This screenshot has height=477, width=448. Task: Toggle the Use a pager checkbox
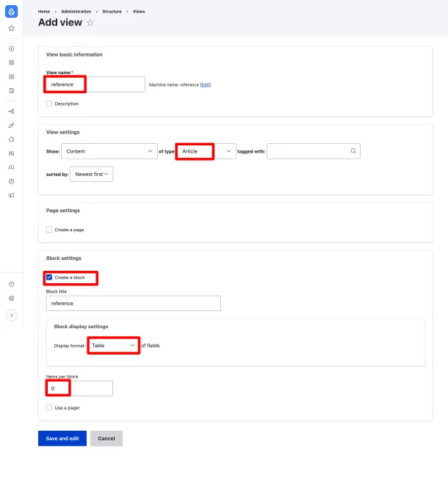pos(49,407)
